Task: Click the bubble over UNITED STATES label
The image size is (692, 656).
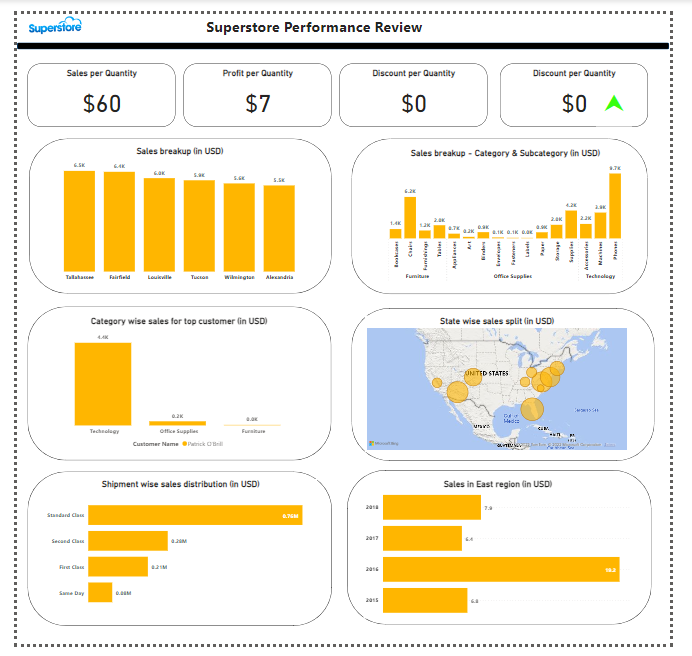Action: click(473, 377)
